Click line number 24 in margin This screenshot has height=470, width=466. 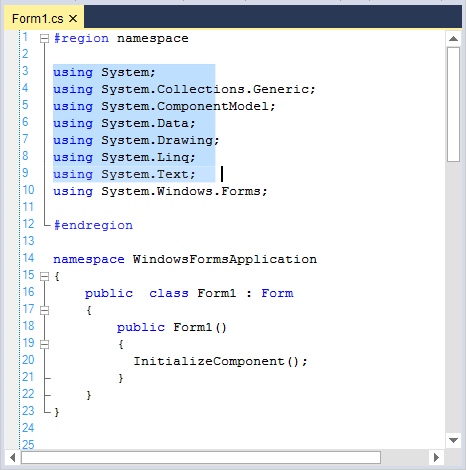28,428
